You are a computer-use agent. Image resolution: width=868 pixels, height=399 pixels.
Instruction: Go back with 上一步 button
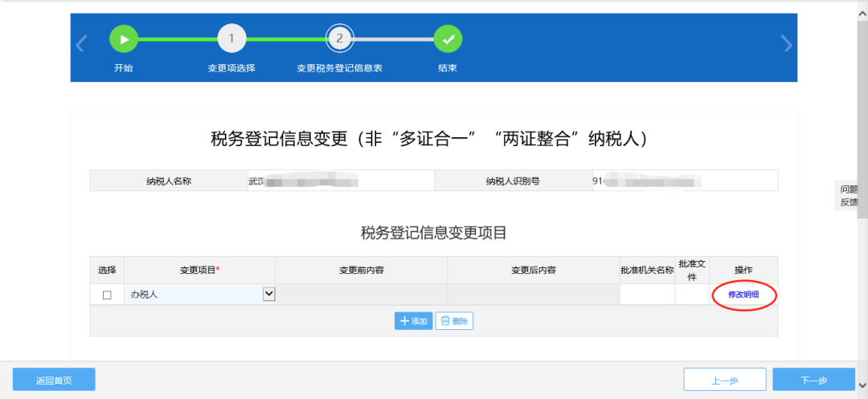pyautogui.click(x=725, y=380)
